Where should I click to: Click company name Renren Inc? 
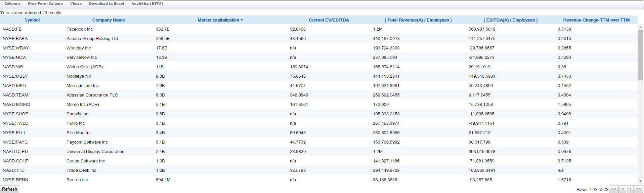pyautogui.click(x=77, y=180)
